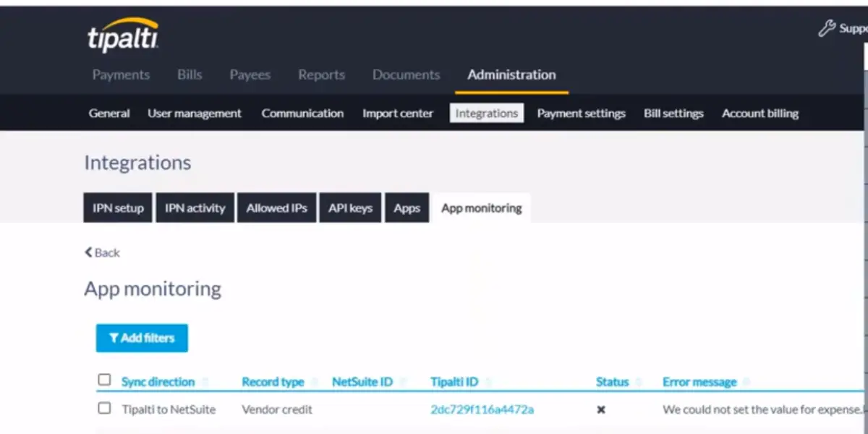
Task: Click the failed status X icon
Action: point(600,409)
